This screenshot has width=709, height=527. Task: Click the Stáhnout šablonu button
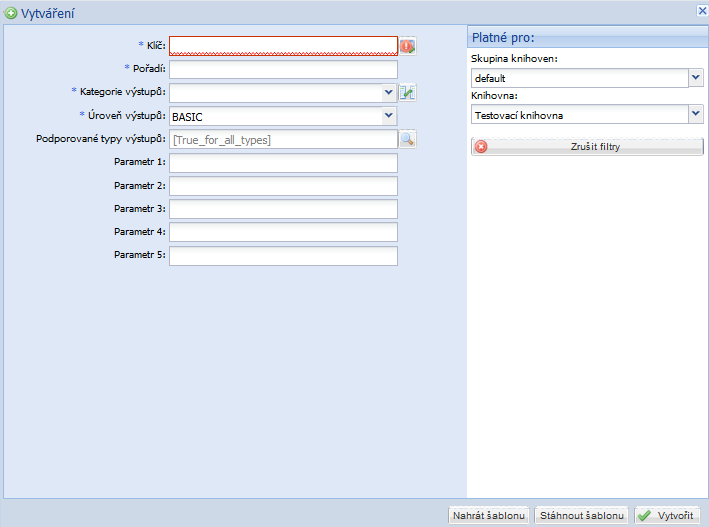pos(581,515)
